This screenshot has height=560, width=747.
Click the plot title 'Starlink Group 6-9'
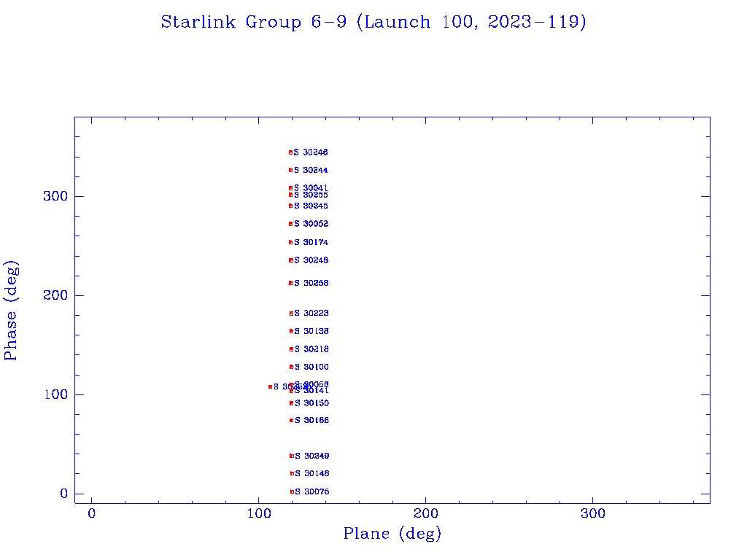(254, 22)
